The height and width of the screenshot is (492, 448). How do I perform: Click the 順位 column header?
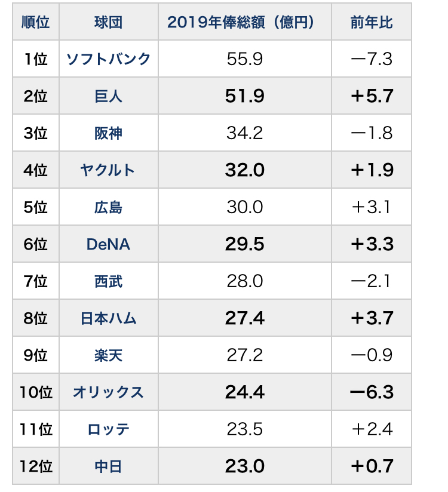coord(35,22)
